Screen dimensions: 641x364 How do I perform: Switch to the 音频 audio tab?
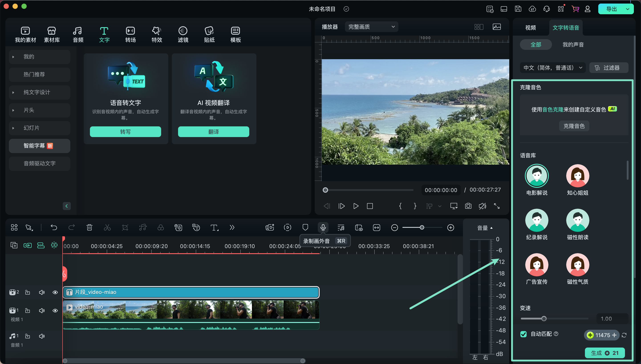pyautogui.click(x=78, y=34)
